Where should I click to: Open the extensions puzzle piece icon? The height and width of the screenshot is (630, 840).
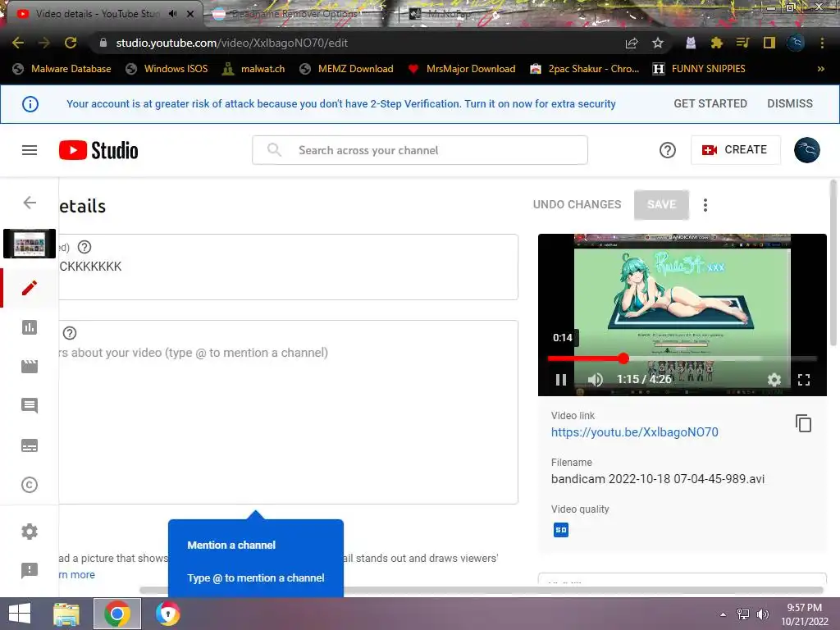pos(716,43)
